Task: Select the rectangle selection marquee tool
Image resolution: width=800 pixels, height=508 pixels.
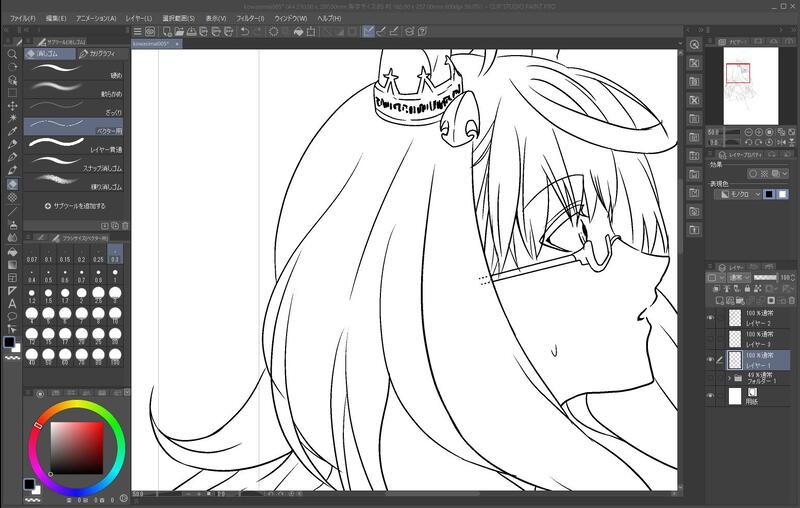Action: pyautogui.click(x=12, y=93)
